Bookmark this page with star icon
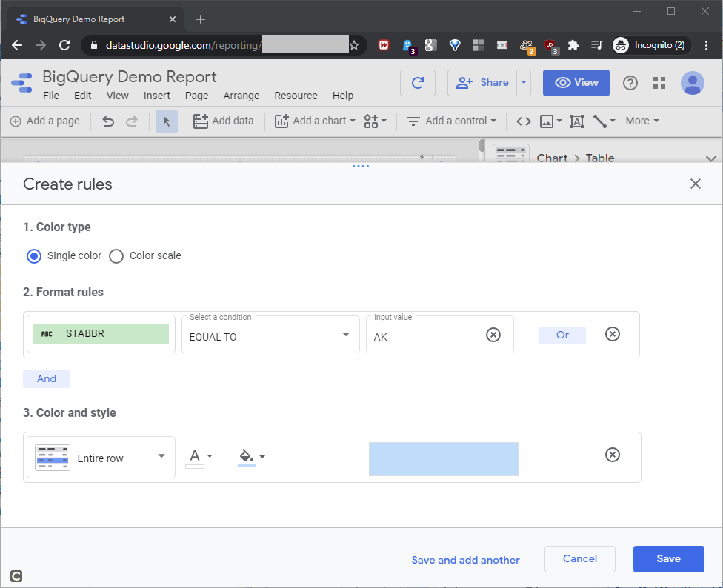This screenshot has height=588, width=723. pos(353,45)
